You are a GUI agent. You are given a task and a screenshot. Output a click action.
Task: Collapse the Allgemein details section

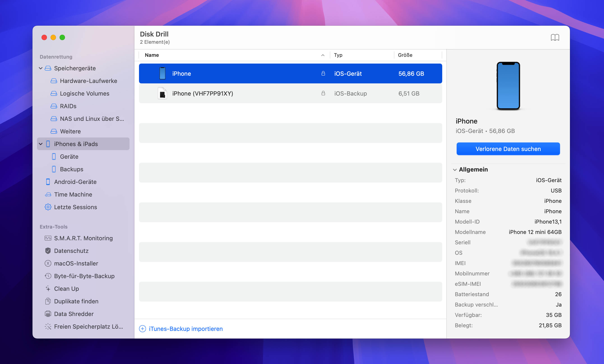click(x=454, y=169)
